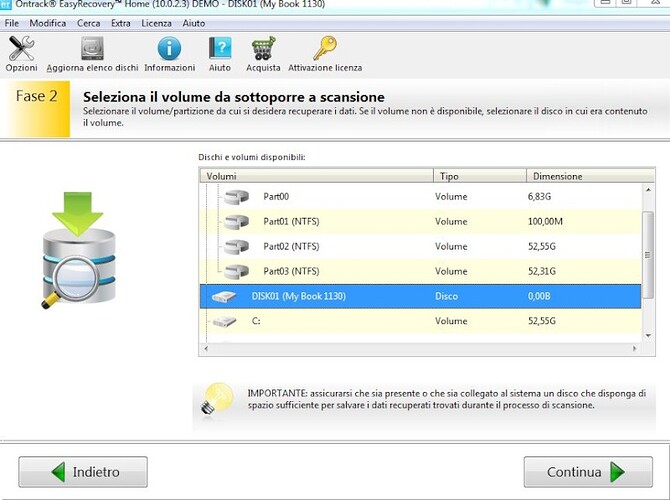Select the DISK01 (My Book 1130) row

click(x=420, y=296)
